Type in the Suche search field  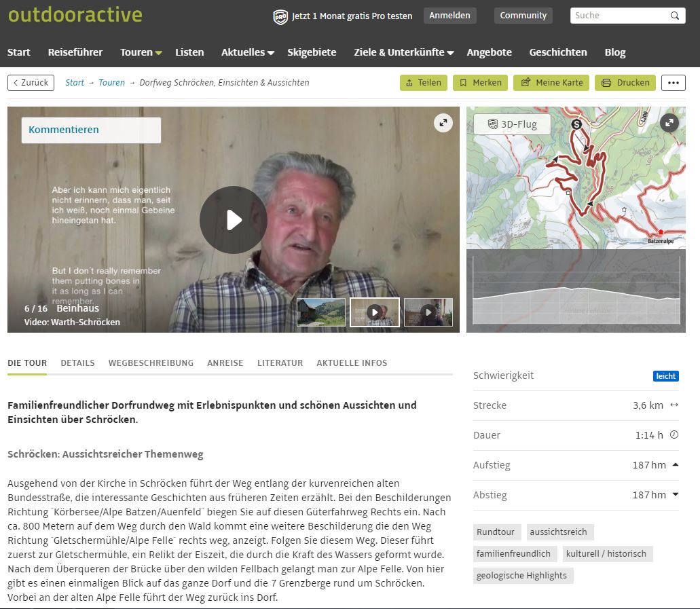click(x=618, y=16)
